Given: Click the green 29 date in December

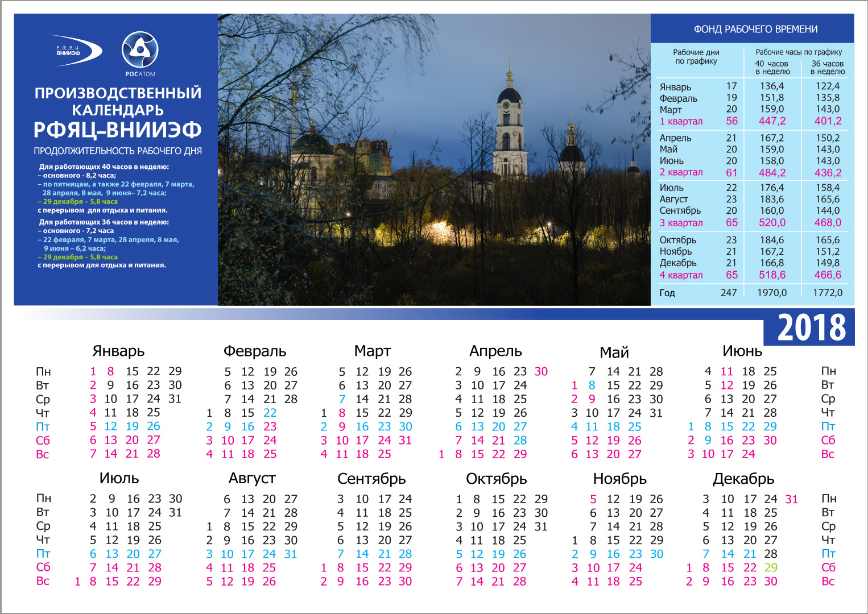Looking at the screenshot, I should coord(771,567).
